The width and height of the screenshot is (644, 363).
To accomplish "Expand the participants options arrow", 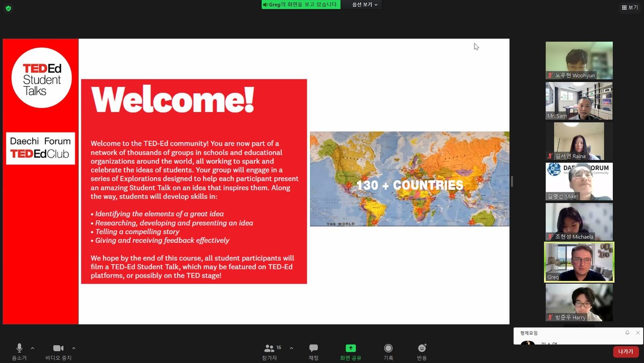I will (291, 348).
